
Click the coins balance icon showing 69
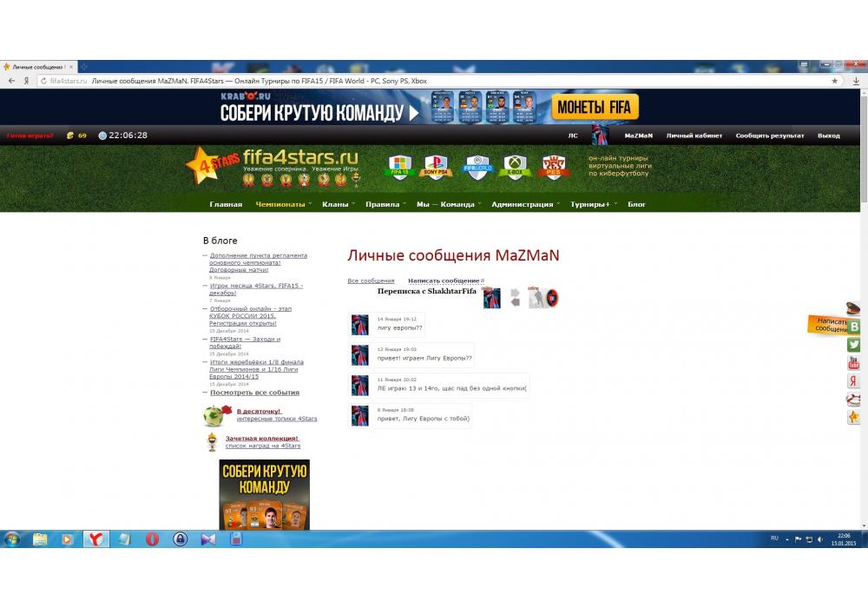coord(70,135)
